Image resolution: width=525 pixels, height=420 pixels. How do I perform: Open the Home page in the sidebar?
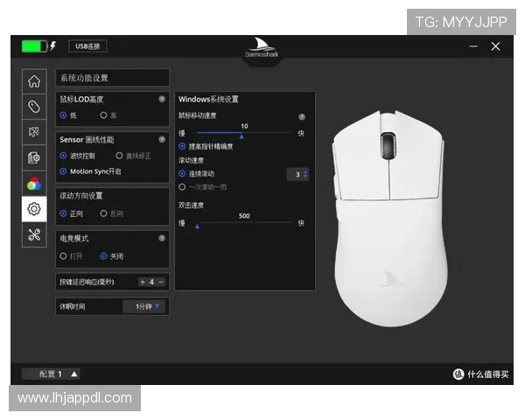34,81
